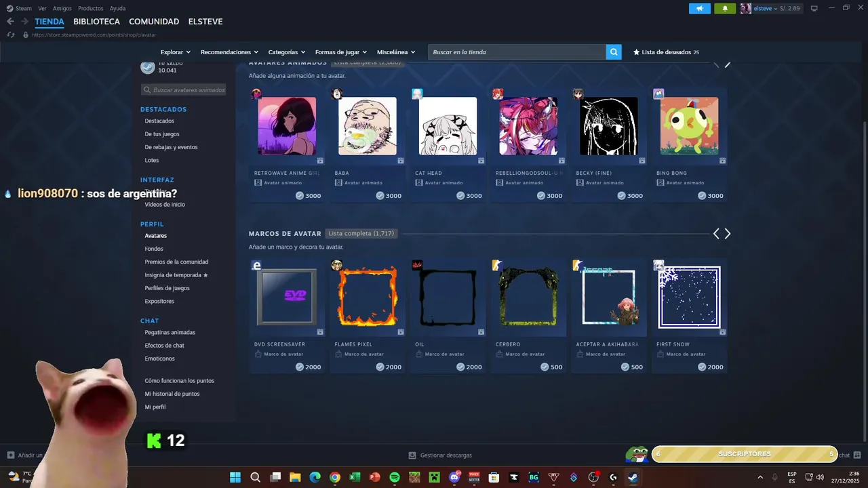Open the Cerbero avatar frame thumbnail
868x488 pixels.
coord(528,298)
